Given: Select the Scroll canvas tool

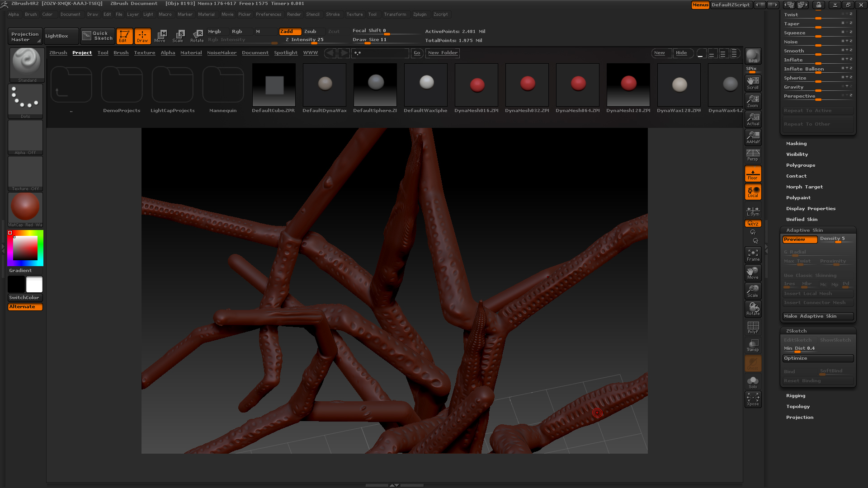Looking at the screenshot, I should tap(753, 83).
